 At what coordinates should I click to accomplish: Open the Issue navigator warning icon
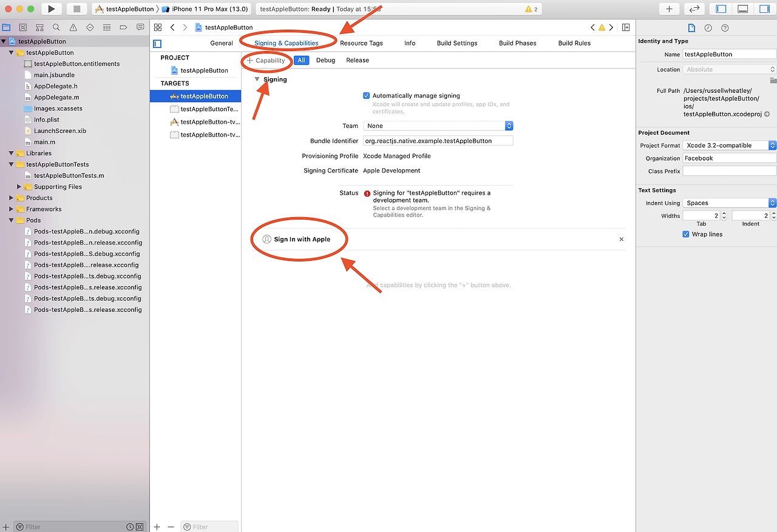73,27
